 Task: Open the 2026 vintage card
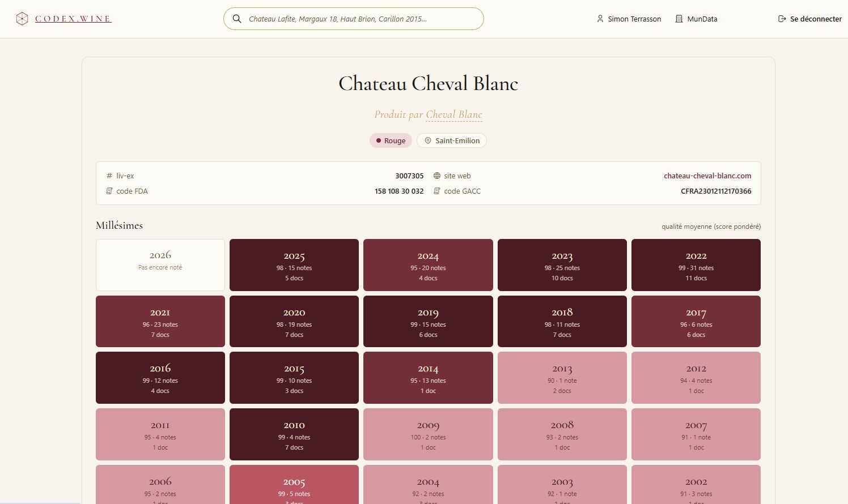(x=160, y=265)
